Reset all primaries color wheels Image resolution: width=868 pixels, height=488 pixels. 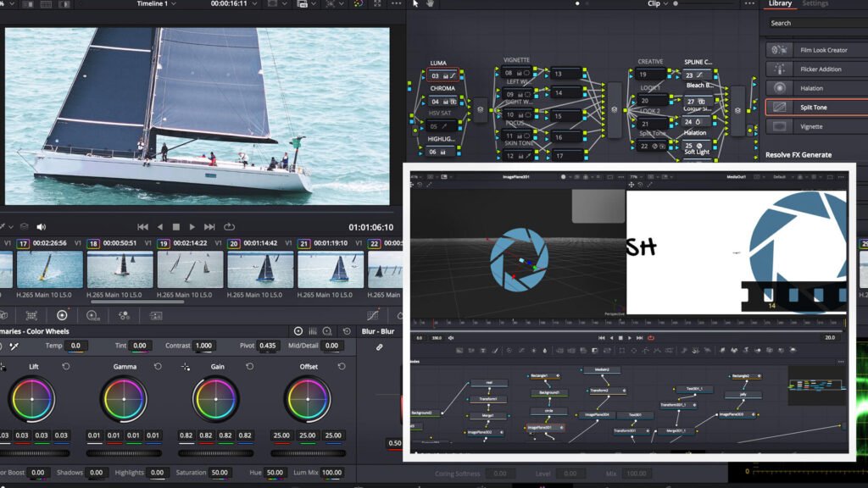point(347,331)
